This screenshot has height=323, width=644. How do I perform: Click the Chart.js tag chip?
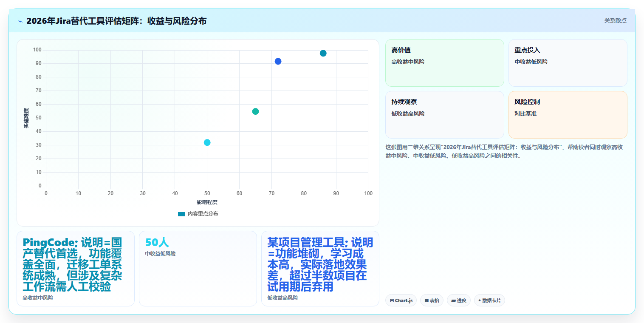[401, 300]
